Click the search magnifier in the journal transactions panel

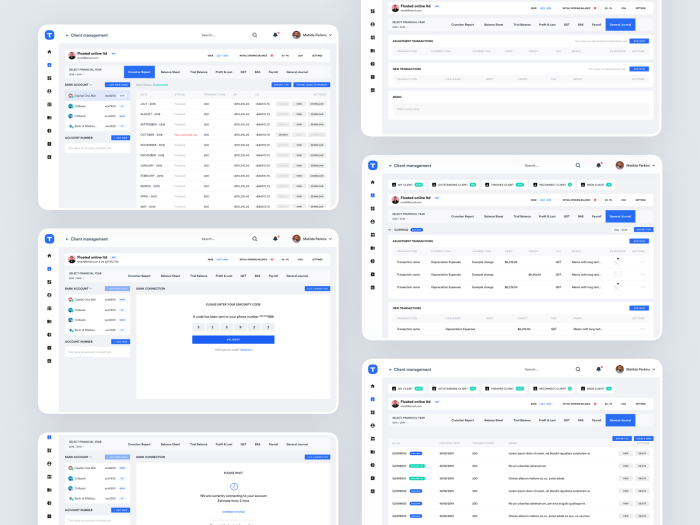[578, 165]
